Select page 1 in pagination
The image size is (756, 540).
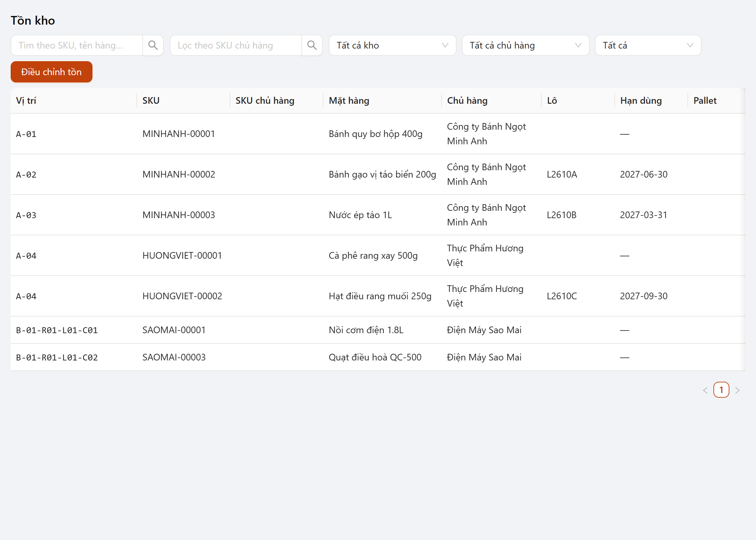click(721, 390)
